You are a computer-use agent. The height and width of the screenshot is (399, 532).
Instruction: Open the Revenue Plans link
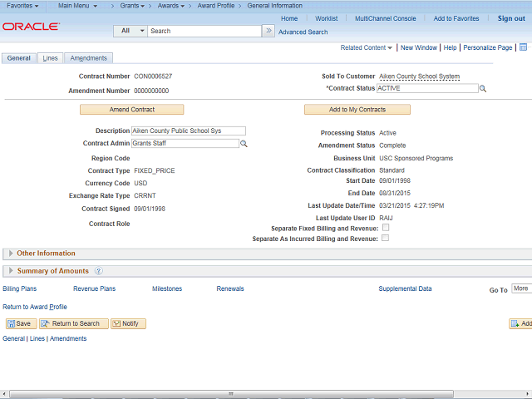(x=94, y=288)
